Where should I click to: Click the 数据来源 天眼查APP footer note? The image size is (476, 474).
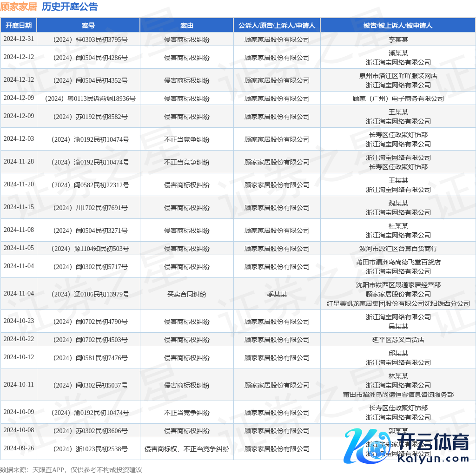71,469
